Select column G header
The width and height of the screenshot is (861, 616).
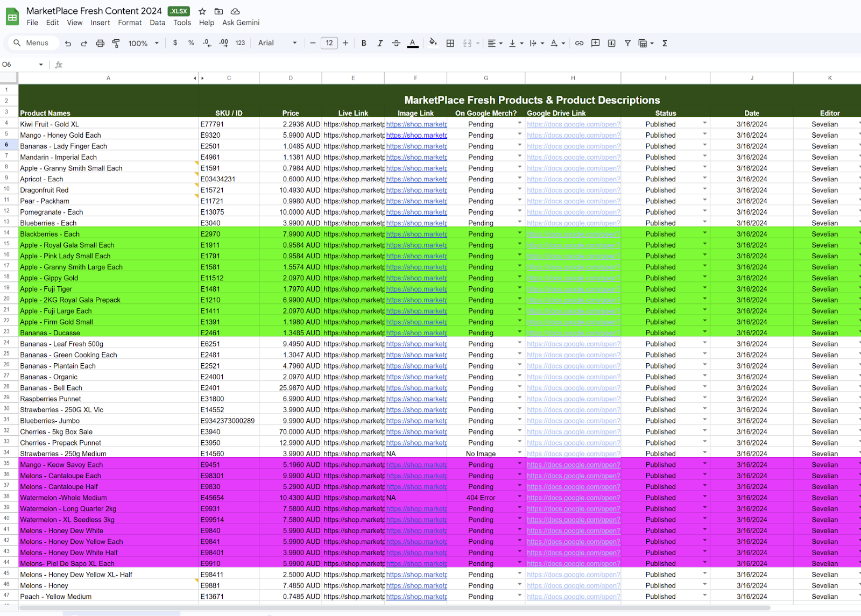(486, 79)
